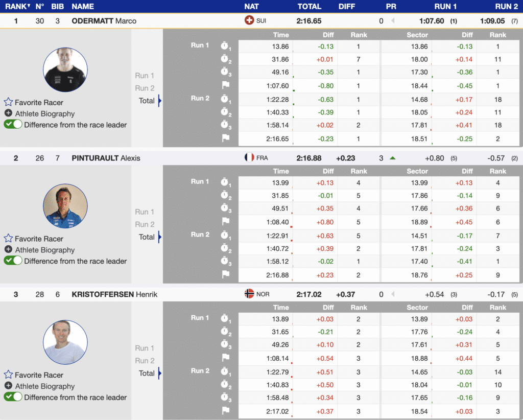Click Odermatt's Run 1 finish flag icon

[x=226, y=85]
